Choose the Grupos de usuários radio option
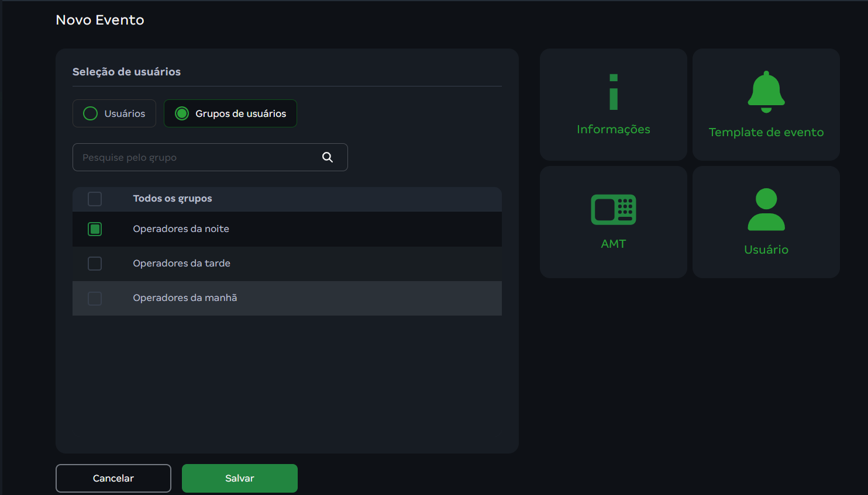 pos(182,113)
